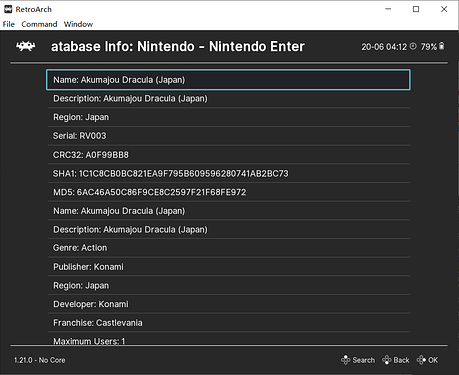The image size is (459, 375).
Task: Open the Command menu
Action: click(39, 24)
